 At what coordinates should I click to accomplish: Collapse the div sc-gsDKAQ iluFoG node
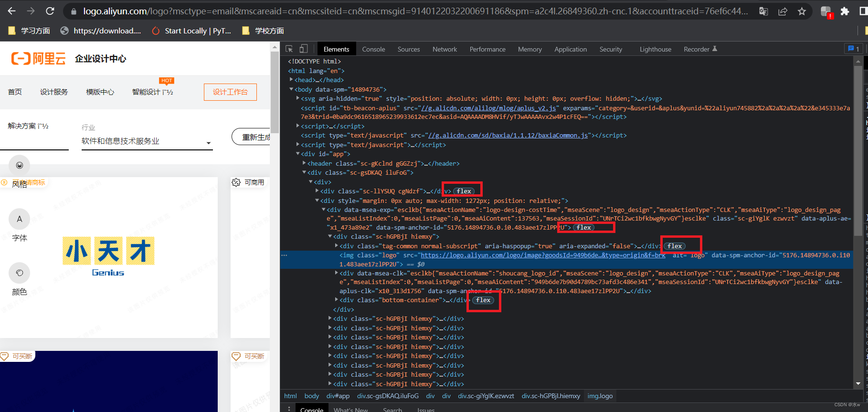click(304, 172)
